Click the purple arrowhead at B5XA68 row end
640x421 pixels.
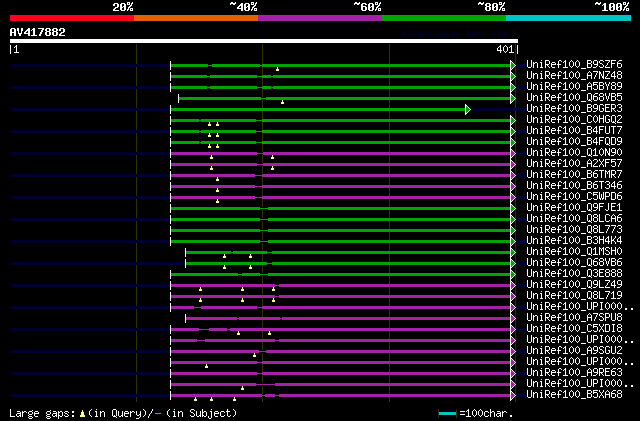[513, 395]
